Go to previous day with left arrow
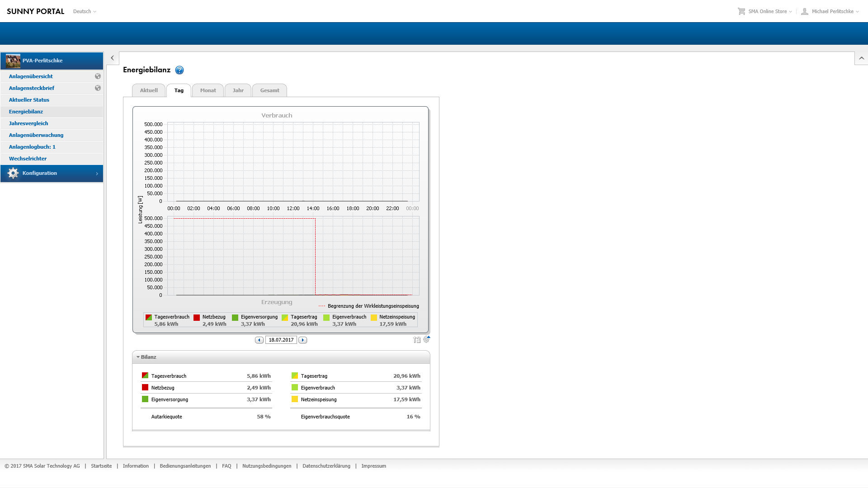 click(x=259, y=340)
